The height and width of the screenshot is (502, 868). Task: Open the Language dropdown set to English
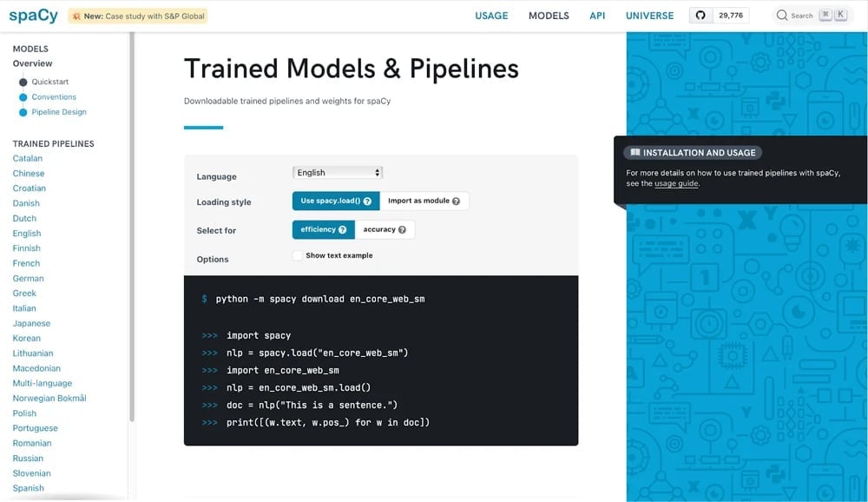pos(338,173)
